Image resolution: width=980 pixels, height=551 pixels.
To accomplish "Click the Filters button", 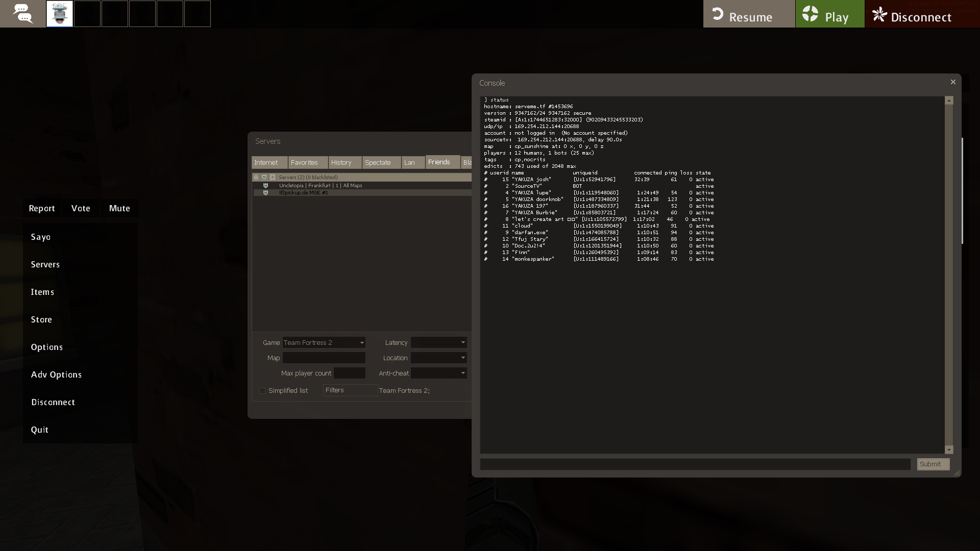I will pos(350,390).
